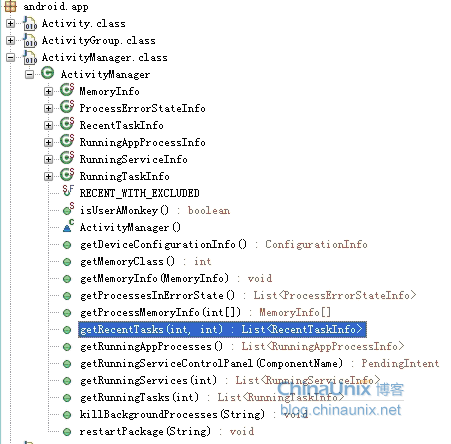Click the Activity.class file icon
Viewport: 451px width, 444px height.
coord(30,23)
